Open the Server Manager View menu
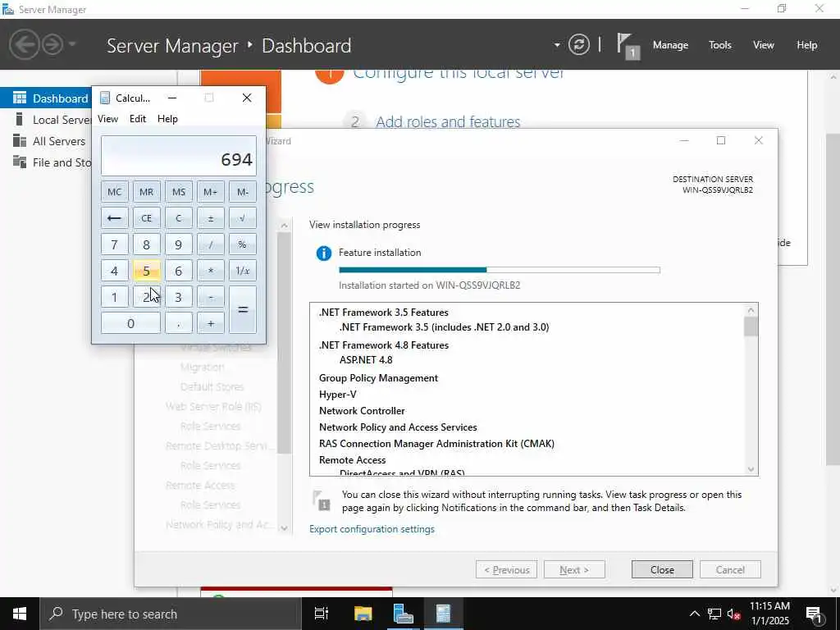Screen dimensions: 840x630 (x=764, y=45)
